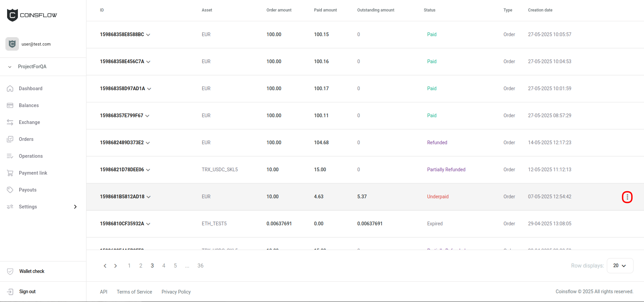Open Row displays dropdown showing 20
The width and height of the screenshot is (644, 302).
[x=620, y=266]
